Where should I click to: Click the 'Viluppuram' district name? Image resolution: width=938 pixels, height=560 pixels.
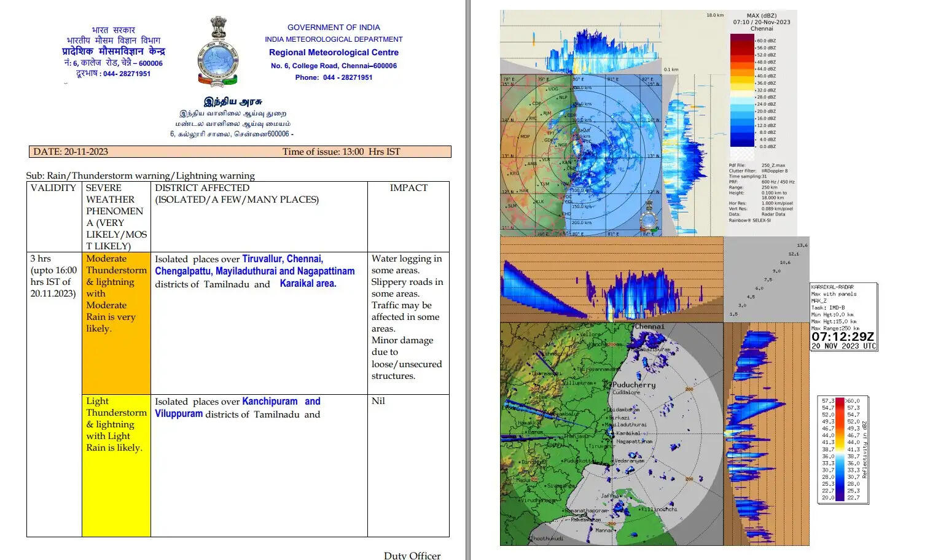coord(179,414)
